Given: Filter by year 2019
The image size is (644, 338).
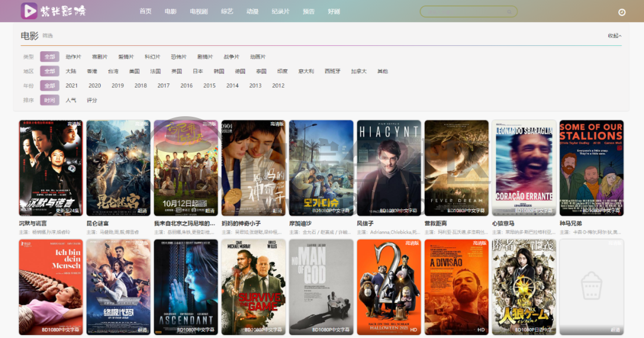Looking at the screenshot, I should click(x=117, y=85).
